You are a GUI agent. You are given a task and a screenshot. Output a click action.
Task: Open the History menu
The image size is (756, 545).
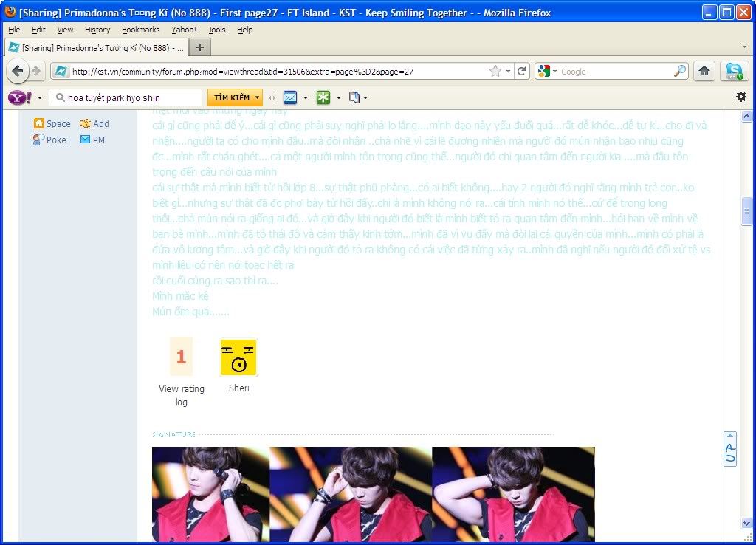[x=97, y=30]
